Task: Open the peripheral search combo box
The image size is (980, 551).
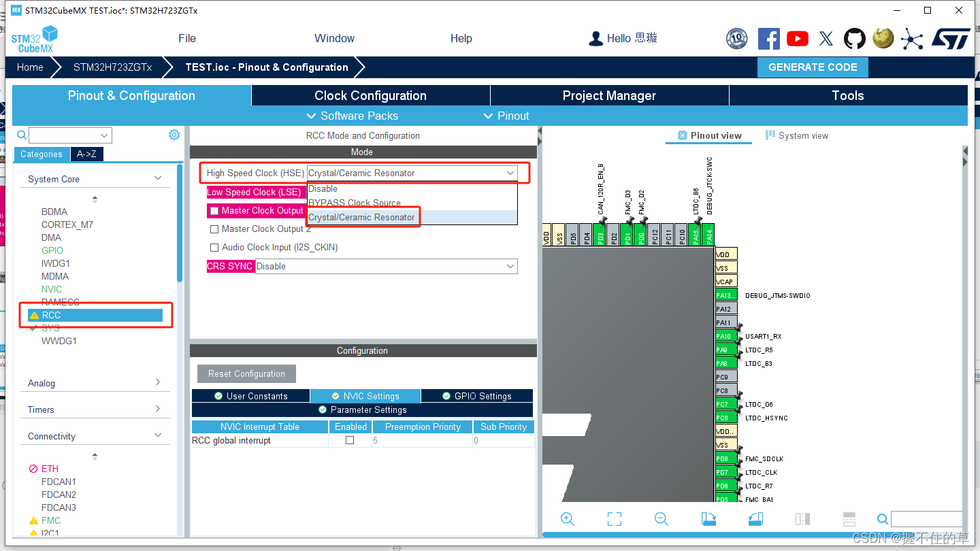Action: pos(70,135)
